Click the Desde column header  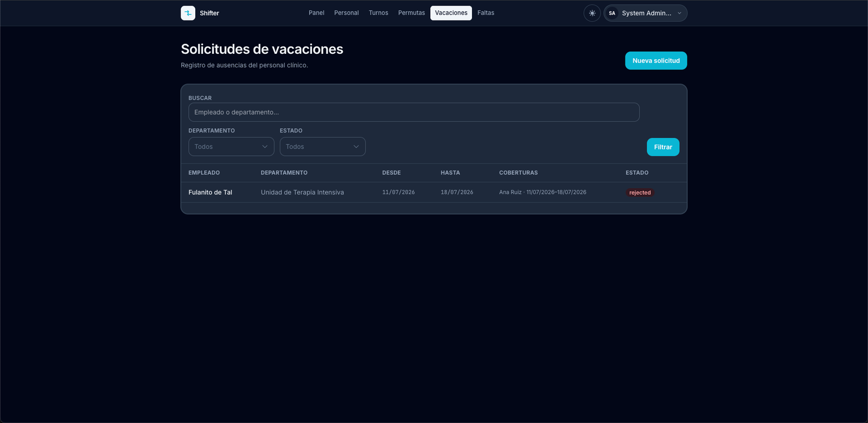(391, 173)
